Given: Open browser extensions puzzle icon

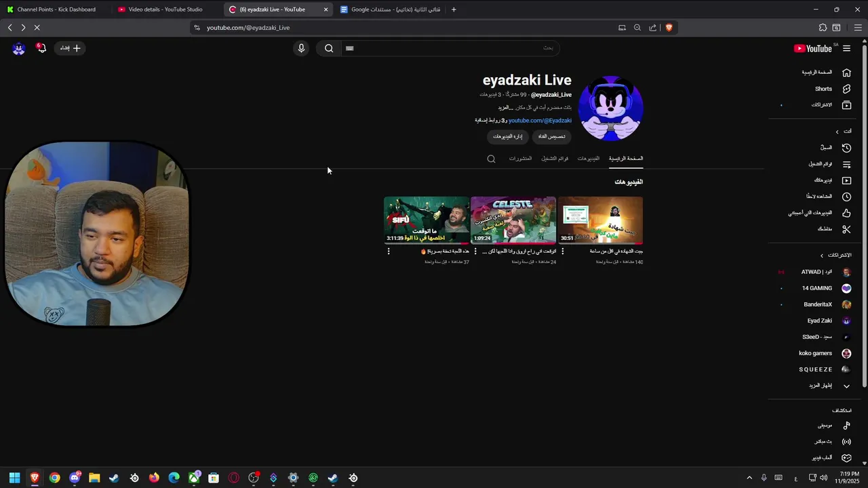Looking at the screenshot, I should (x=823, y=28).
